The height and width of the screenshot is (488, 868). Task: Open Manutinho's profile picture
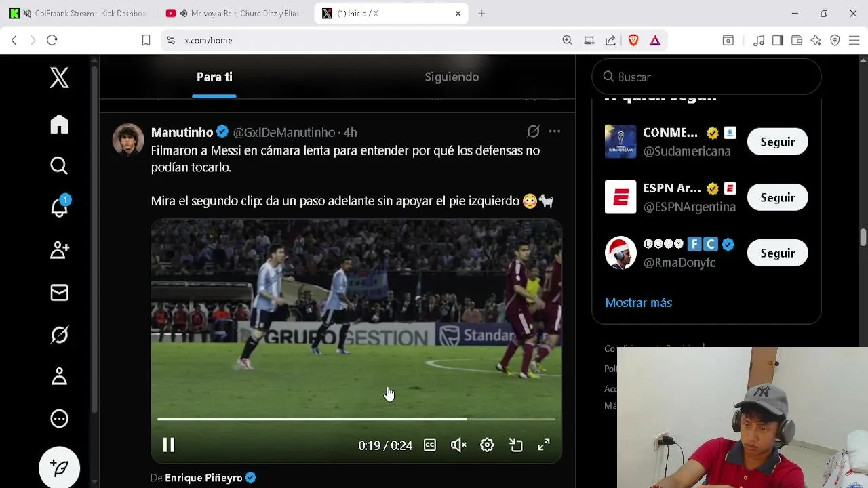point(128,140)
